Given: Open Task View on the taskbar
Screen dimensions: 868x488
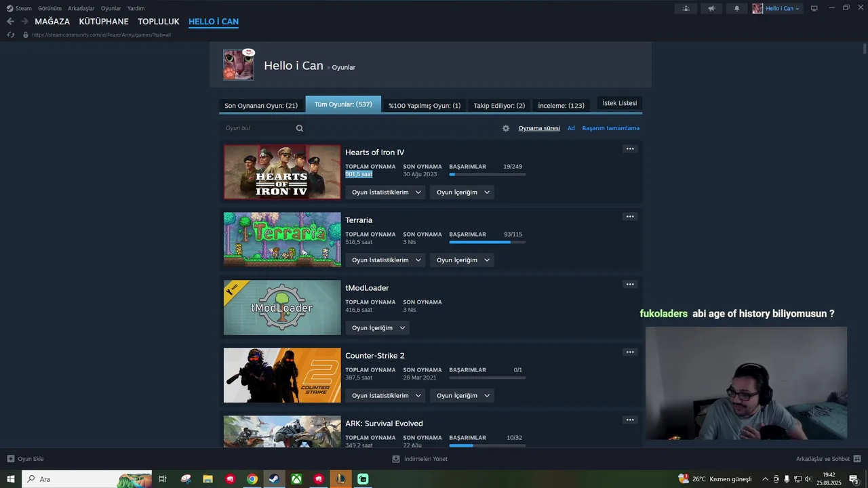Looking at the screenshot, I should tap(163, 479).
